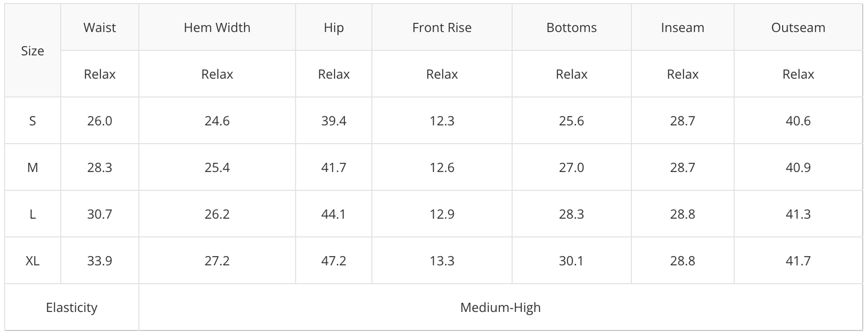The height and width of the screenshot is (333, 868).
Task: Click the Bottoms column header
Action: tap(571, 28)
